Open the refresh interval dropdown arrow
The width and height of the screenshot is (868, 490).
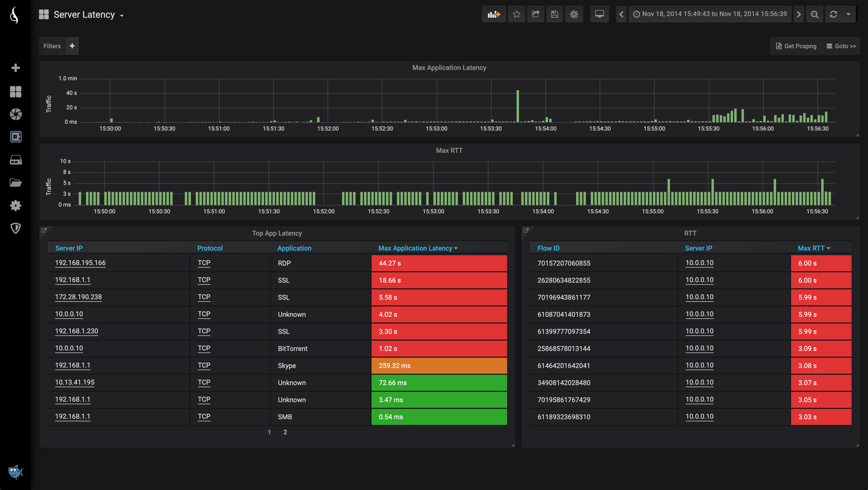[849, 14]
